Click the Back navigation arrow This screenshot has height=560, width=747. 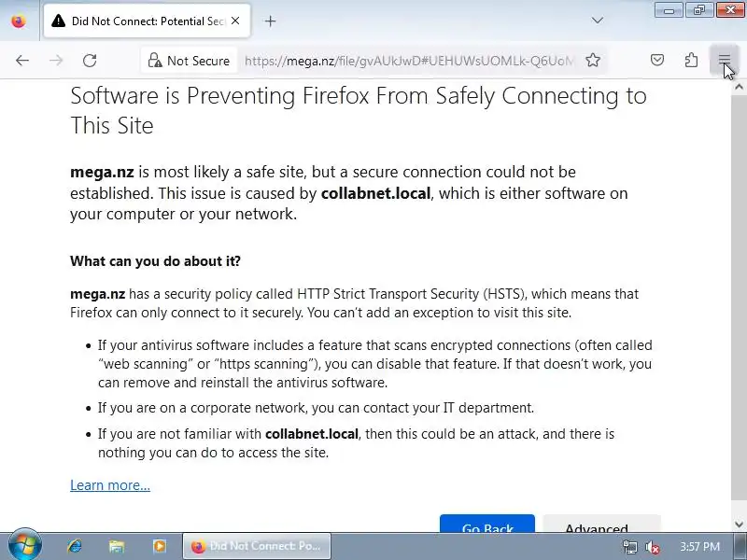[22, 61]
